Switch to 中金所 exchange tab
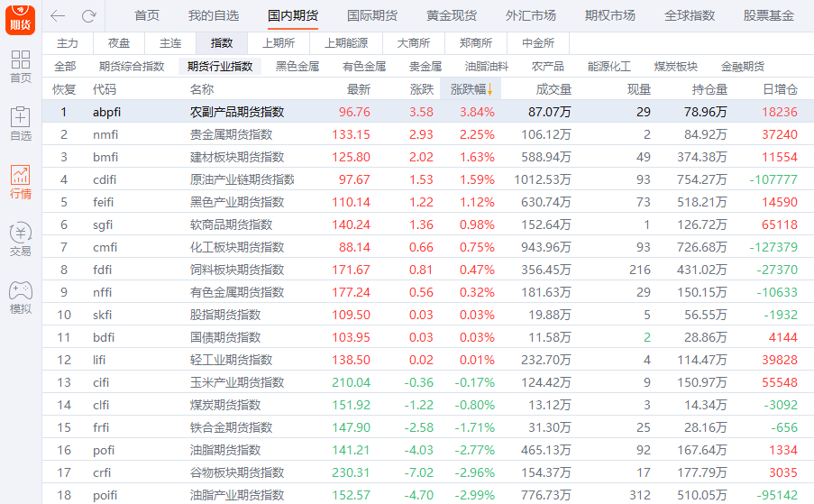This screenshot has height=504, width=814. (x=538, y=43)
